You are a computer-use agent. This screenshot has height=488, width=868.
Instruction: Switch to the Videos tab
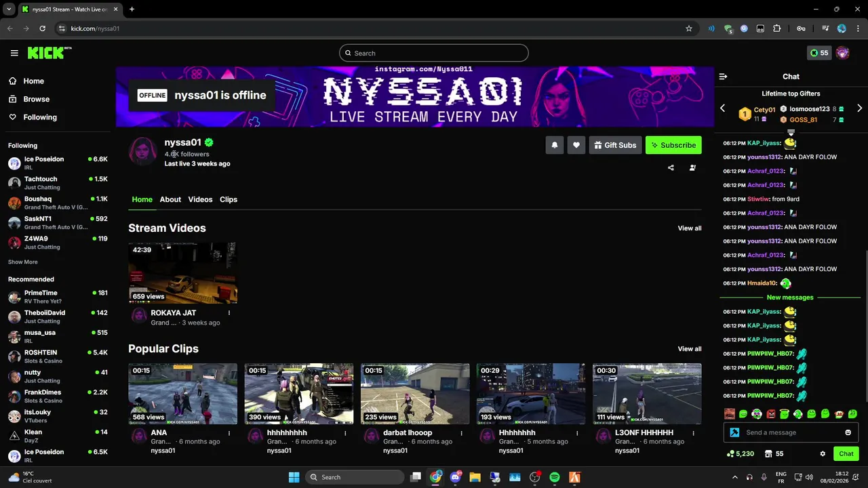(200, 199)
